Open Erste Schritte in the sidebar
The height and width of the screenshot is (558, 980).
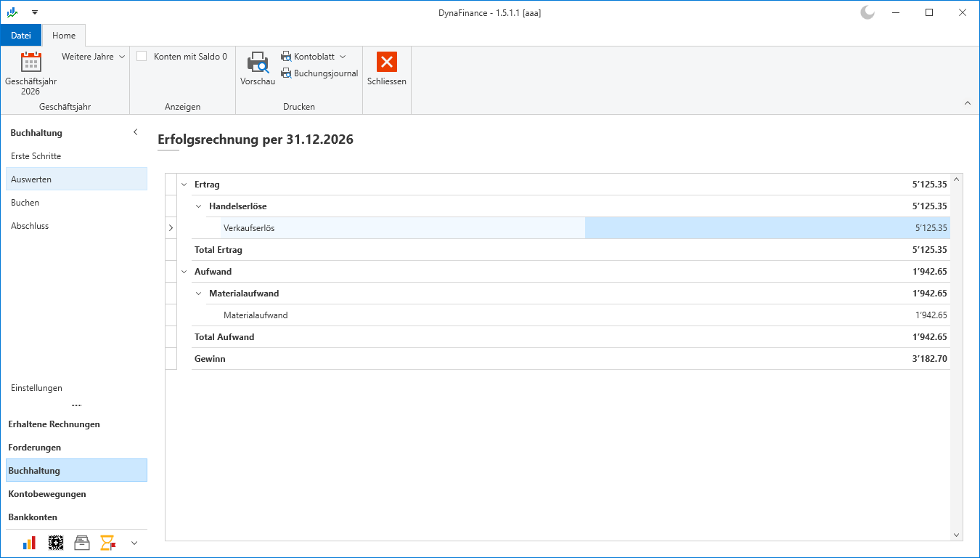pyautogui.click(x=76, y=156)
